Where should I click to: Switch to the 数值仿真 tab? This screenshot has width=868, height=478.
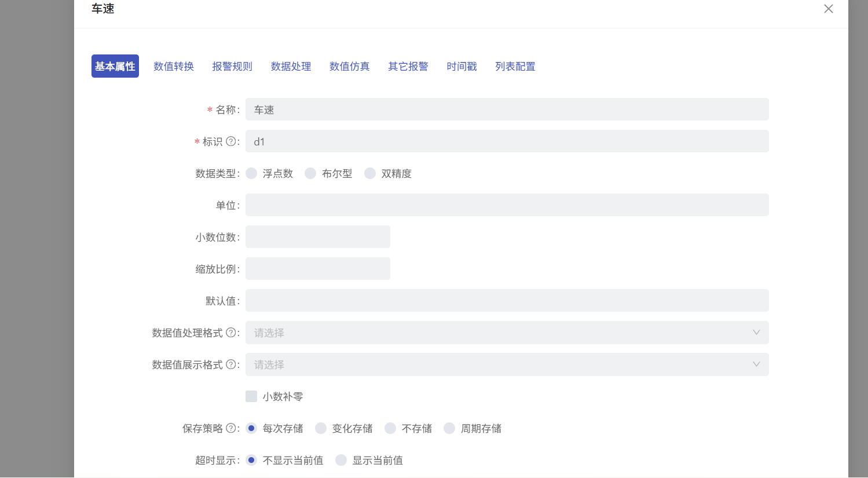coord(349,66)
